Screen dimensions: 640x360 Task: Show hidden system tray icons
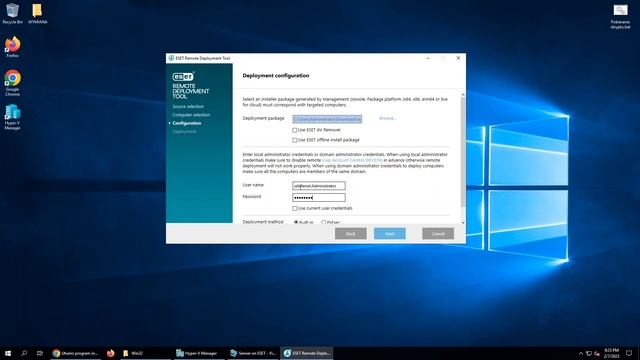pyautogui.click(x=581, y=353)
